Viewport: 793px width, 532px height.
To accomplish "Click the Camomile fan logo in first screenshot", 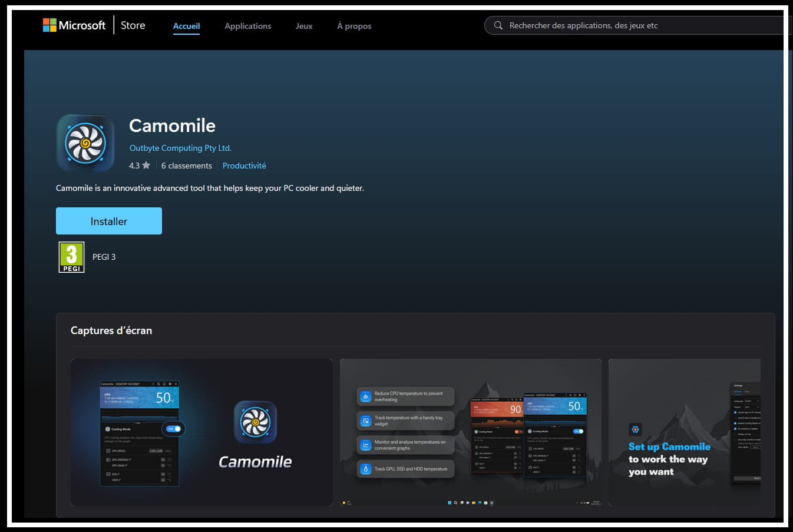I will (x=255, y=422).
